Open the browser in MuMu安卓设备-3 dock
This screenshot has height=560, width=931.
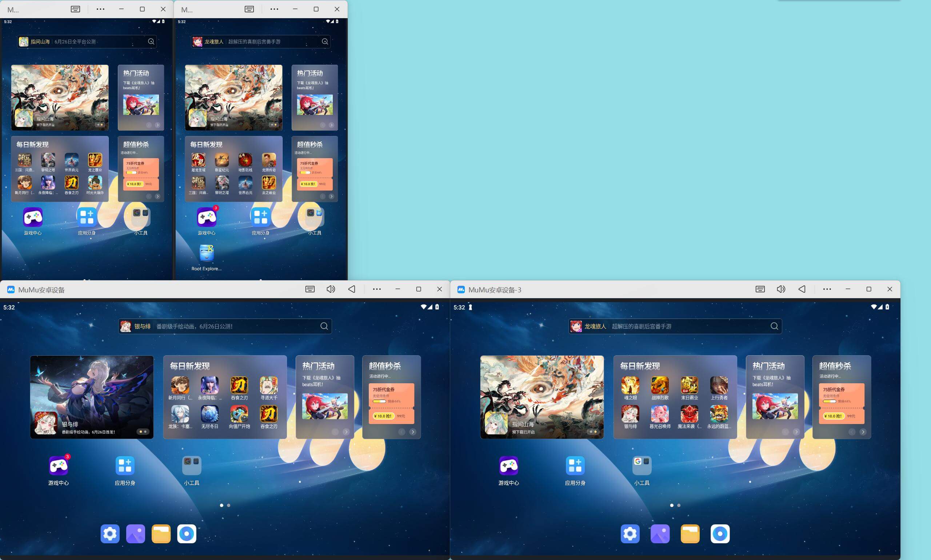pyautogui.click(x=720, y=533)
